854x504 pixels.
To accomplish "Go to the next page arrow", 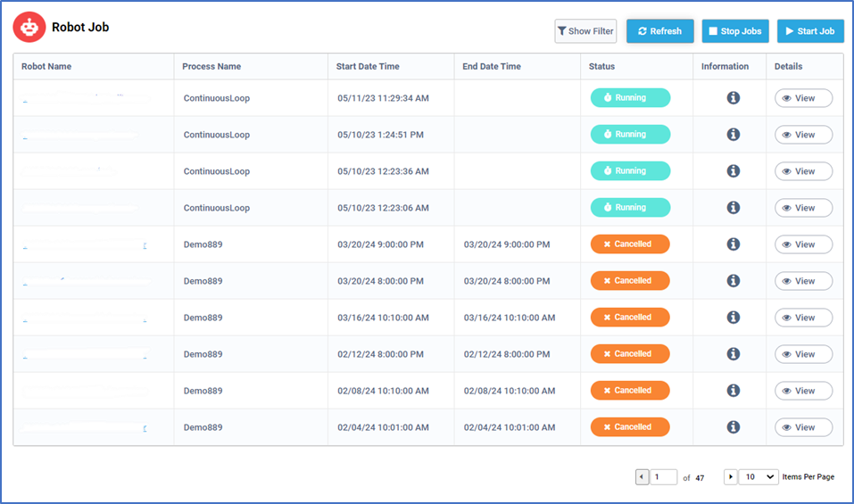I will click(x=731, y=477).
